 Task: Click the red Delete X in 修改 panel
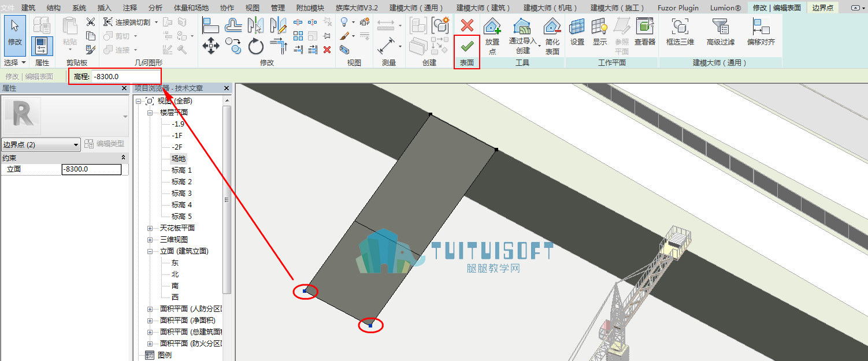point(327,50)
